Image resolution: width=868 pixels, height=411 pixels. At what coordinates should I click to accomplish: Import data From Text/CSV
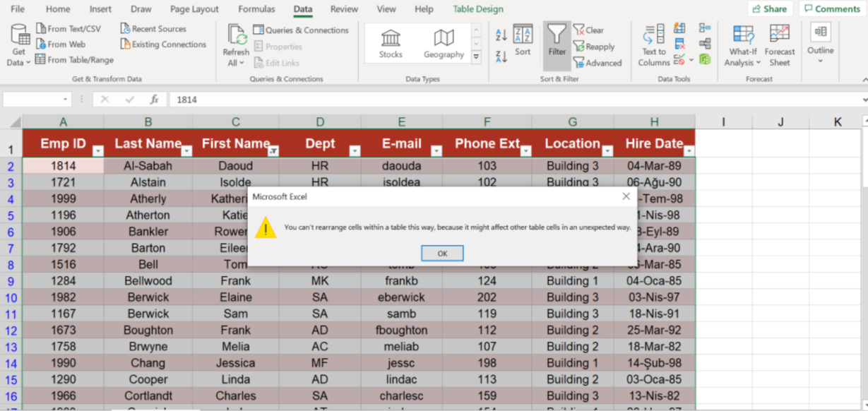68,29
